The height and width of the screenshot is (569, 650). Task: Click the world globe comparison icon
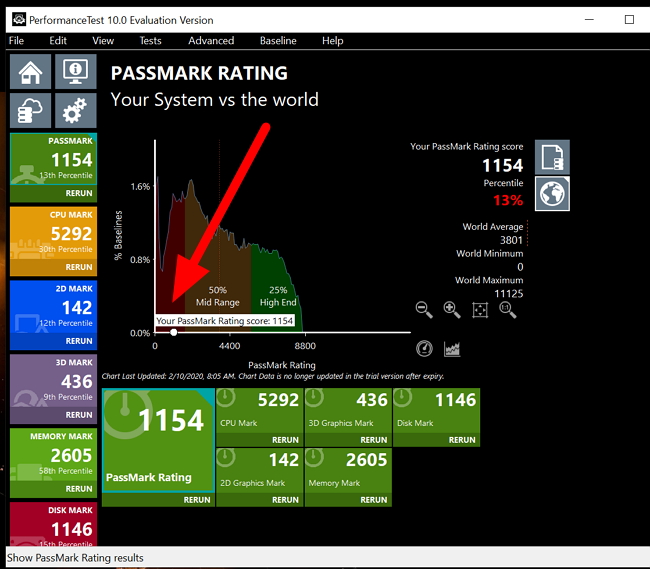coord(552,194)
